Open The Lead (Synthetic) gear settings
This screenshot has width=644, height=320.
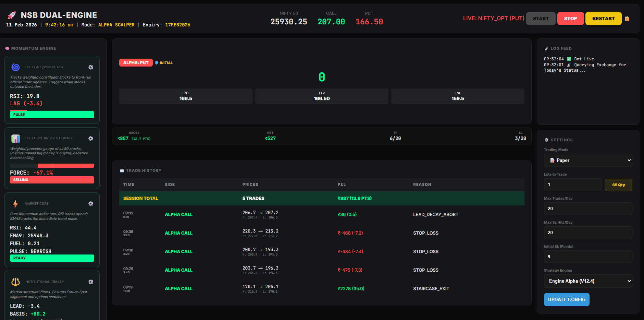91,67
